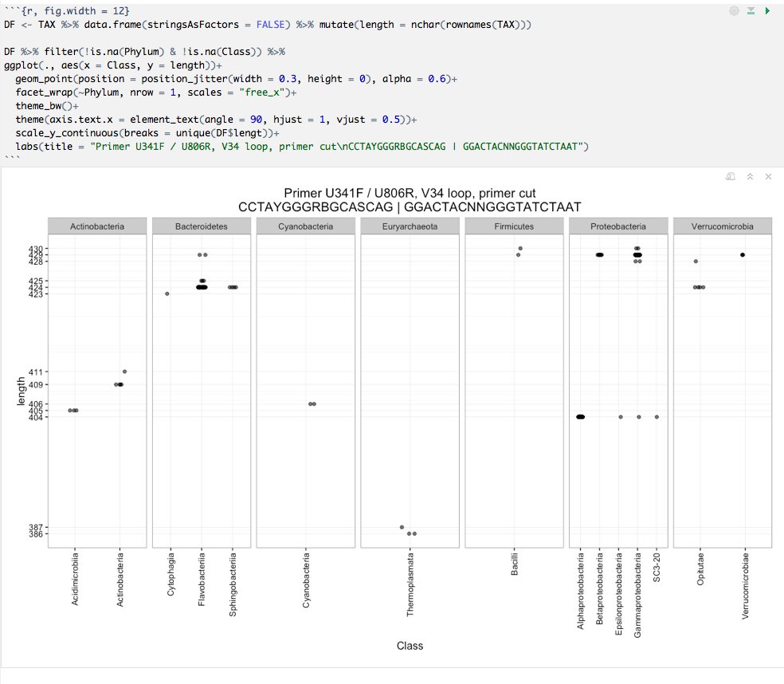The height and width of the screenshot is (684, 784).
Task: Click the Cytophagia x-axis label
Action: (171, 574)
